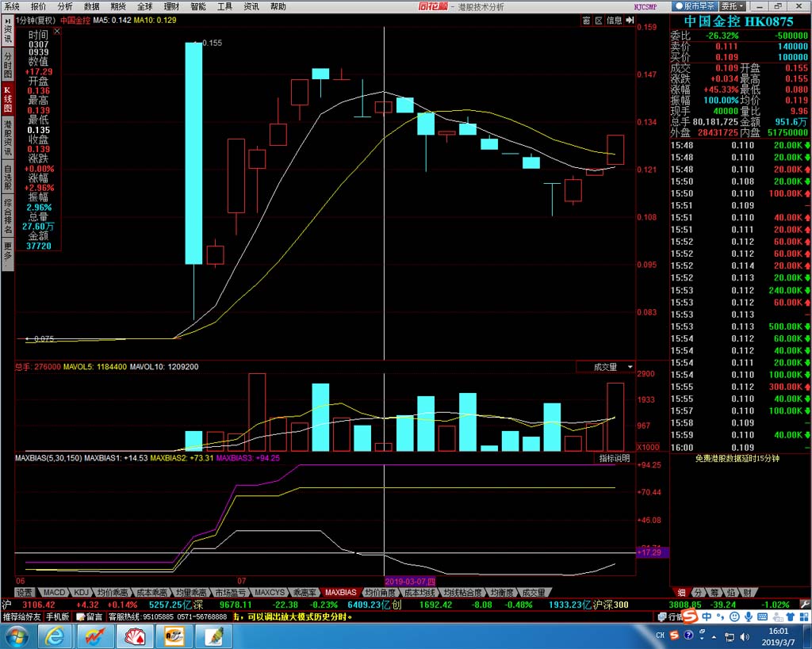Click the volume speaker tray icon
Viewport: 812px width, 649px height.
click(744, 636)
